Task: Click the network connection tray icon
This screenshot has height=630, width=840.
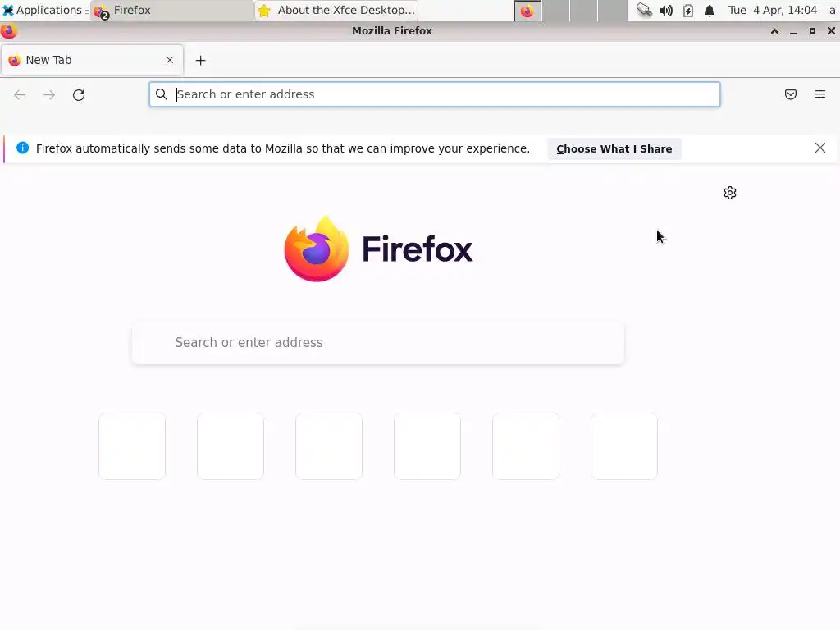Action: pyautogui.click(x=644, y=10)
